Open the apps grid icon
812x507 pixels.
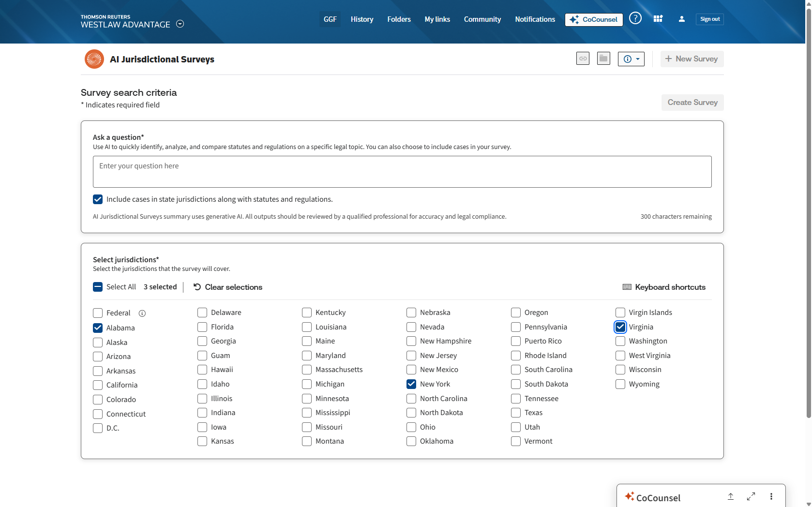[x=658, y=19]
